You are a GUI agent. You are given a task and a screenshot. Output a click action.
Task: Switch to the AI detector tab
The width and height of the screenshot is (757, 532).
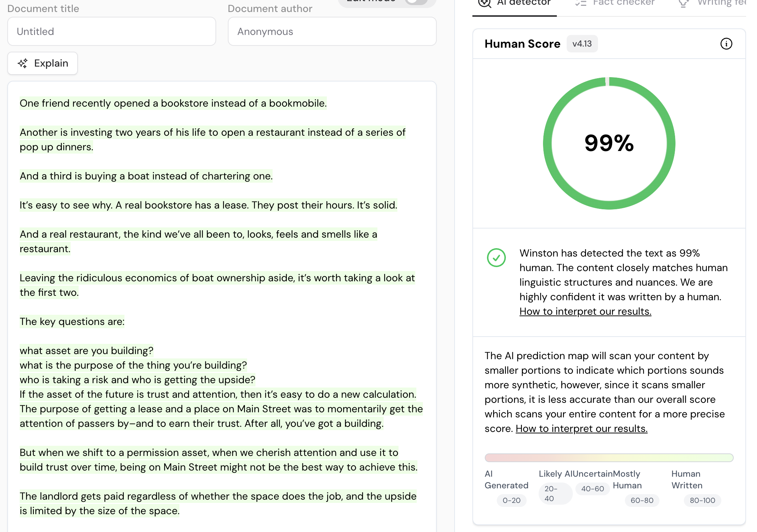515,4
